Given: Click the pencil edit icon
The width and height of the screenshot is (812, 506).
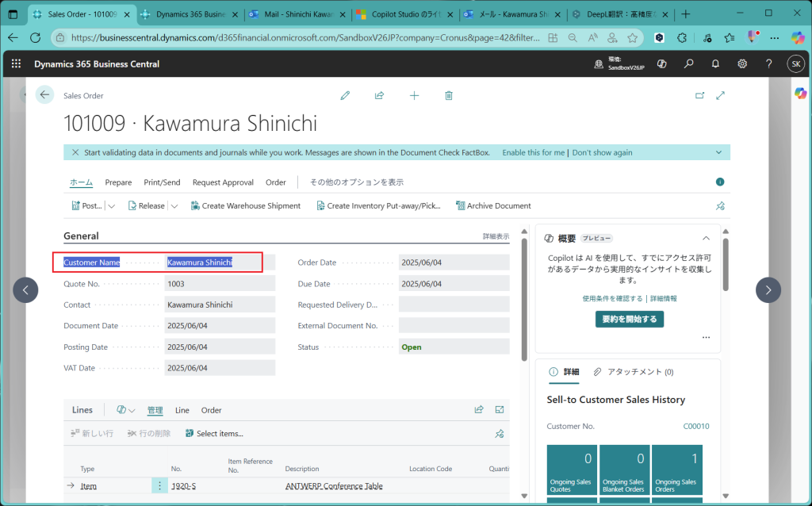Looking at the screenshot, I should 345,96.
